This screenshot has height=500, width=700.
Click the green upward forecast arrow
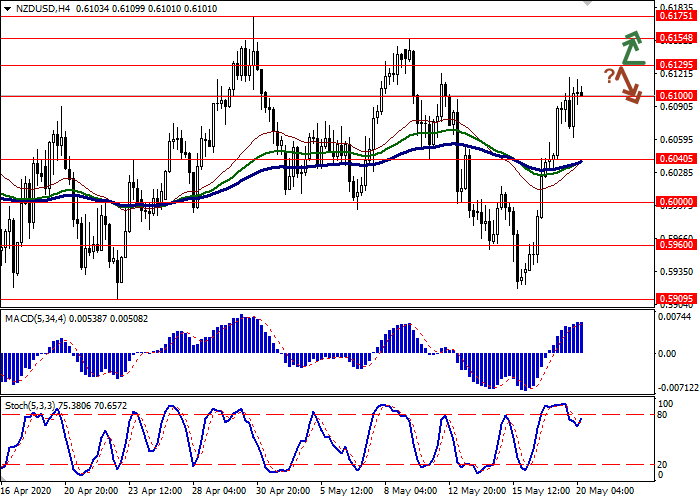tap(632, 47)
